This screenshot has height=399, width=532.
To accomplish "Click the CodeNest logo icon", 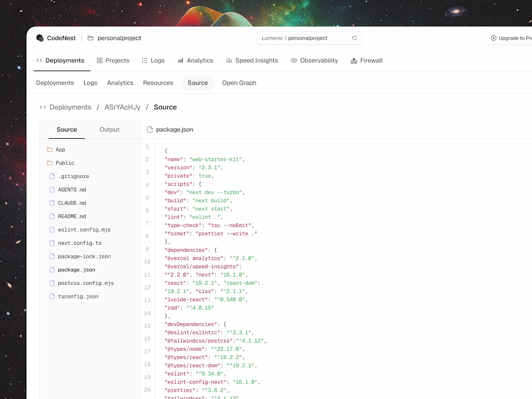I will [x=40, y=38].
